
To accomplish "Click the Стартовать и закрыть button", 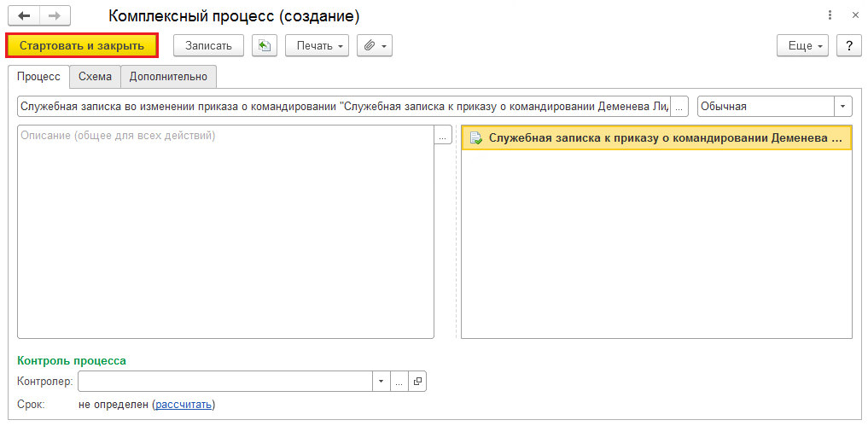I will pyautogui.click(x=82, y=45).
